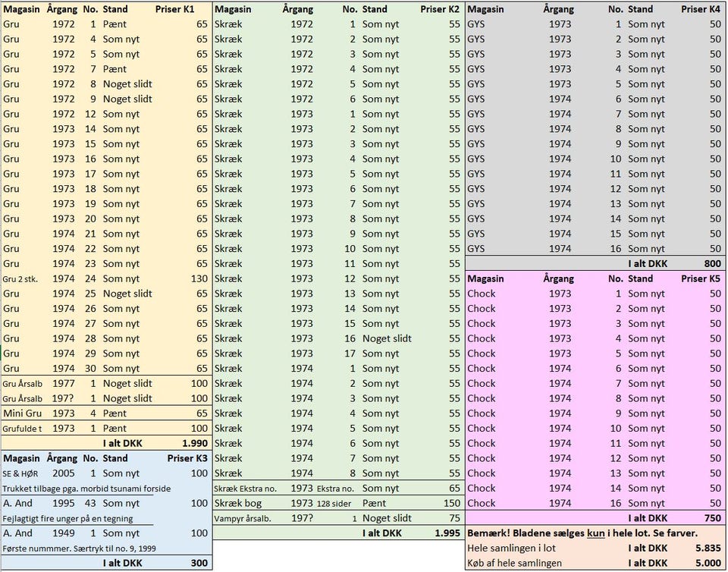Click issue number 29 in the Gru table
Image resolution: width=728 pixels, height=572 pixels.
tap(90, 354)
